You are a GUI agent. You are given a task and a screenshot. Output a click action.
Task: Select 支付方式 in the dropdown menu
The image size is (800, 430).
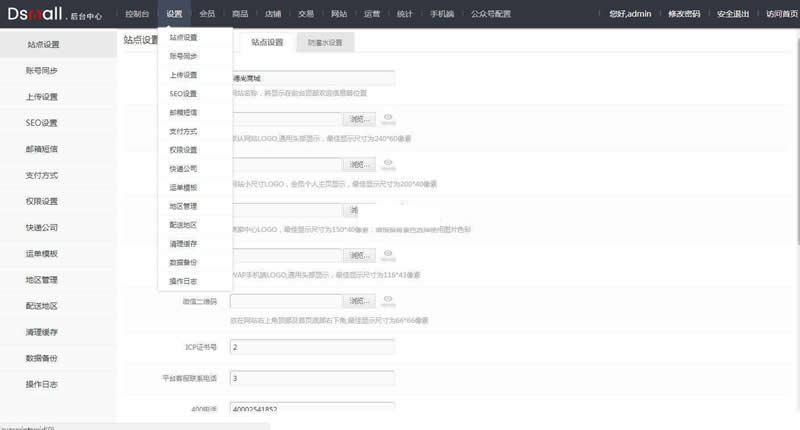coord(183,131)
